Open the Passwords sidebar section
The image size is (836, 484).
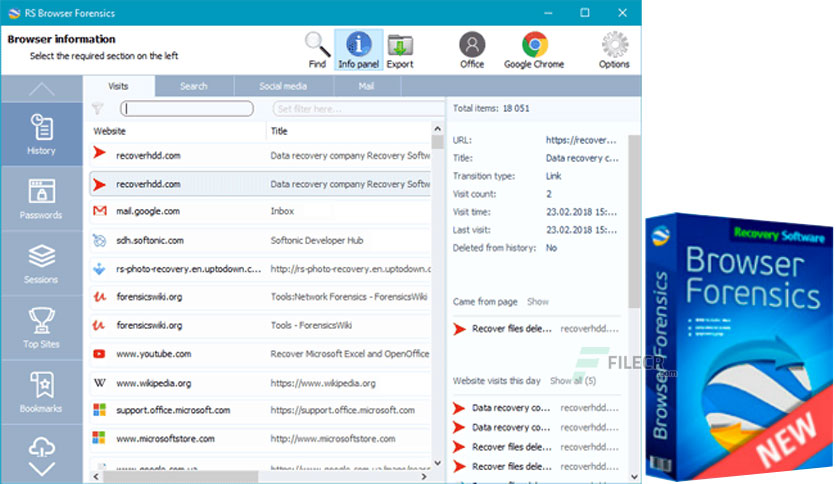[41, 198]
